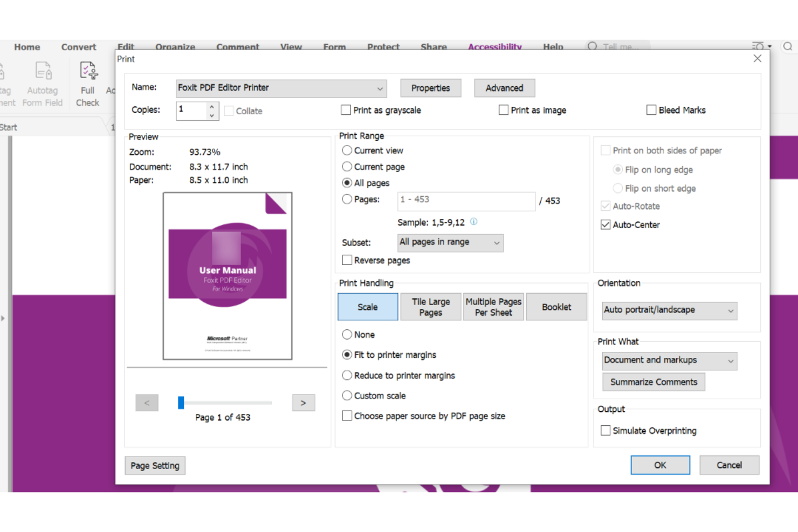Switch to Multiple Pages Per Sheet

[493, 307]
